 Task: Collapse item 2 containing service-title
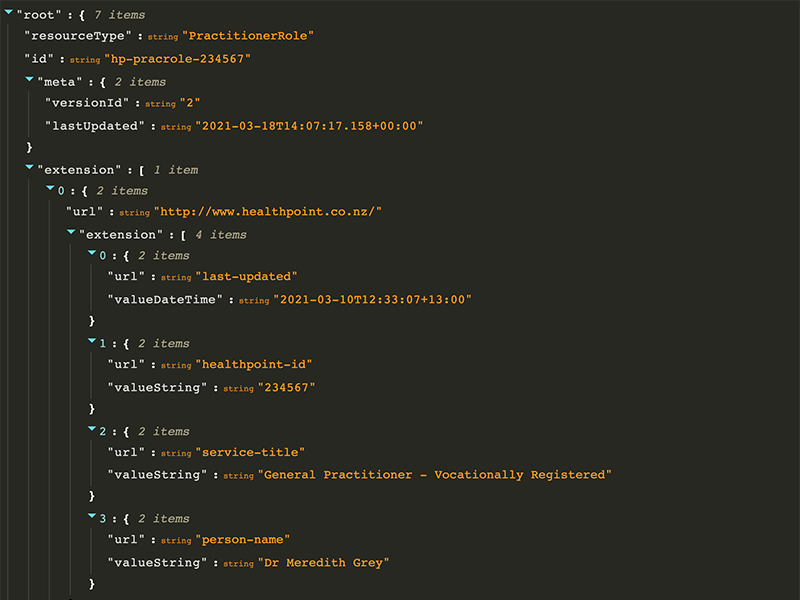[92, 429]
